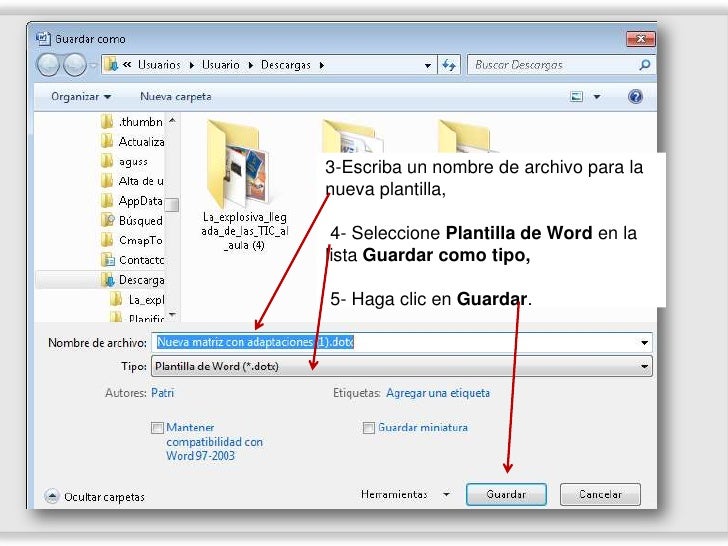Open recent locations dropdown beside navigation arrows

pyautogui.click(x=93, y=65)
